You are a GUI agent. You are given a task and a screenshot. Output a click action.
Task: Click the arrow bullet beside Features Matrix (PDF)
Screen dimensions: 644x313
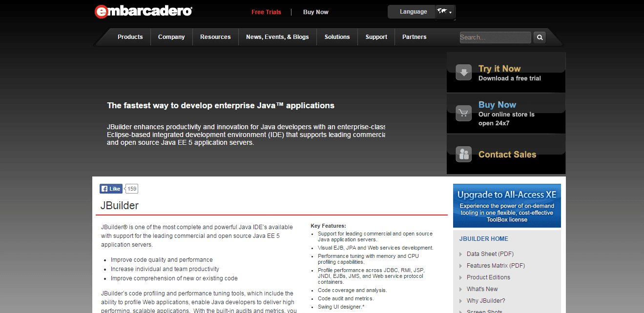tap(461, 266)
